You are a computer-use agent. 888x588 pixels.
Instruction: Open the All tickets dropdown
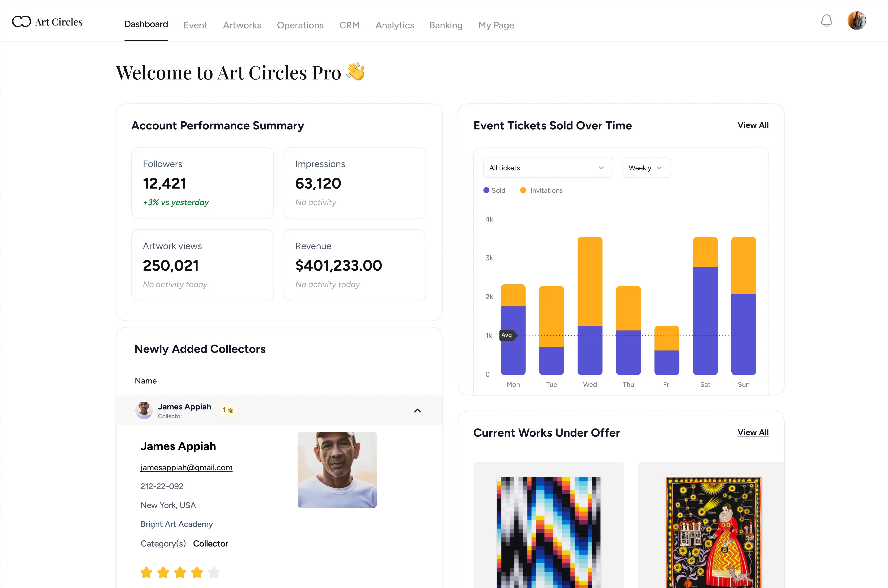click(548, 168)
